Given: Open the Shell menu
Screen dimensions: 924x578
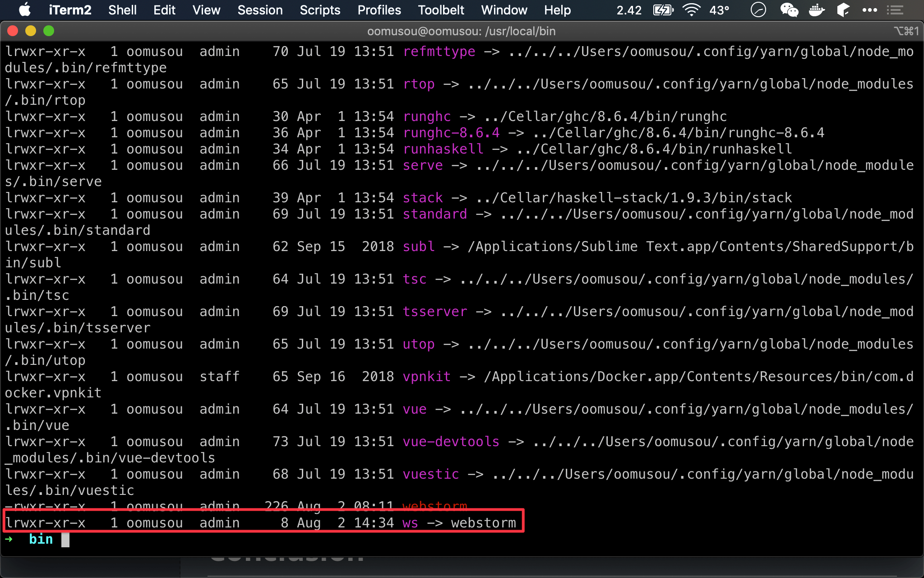Looking at the screenshot, I should tap(122, 10).
